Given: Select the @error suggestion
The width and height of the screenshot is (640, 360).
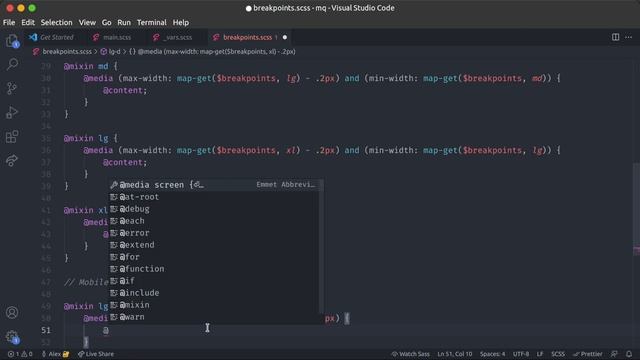Looking at the screenshot, I should point(215,233).
